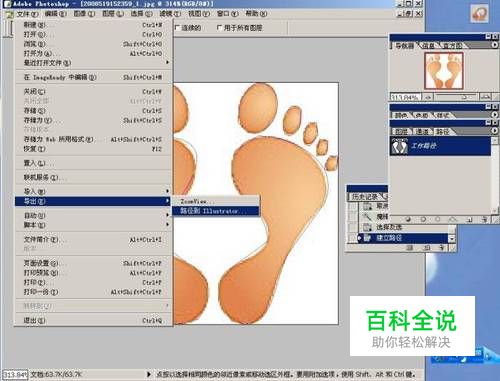
Task: Open the 编辑(E) menu
Action: [55, 14]
